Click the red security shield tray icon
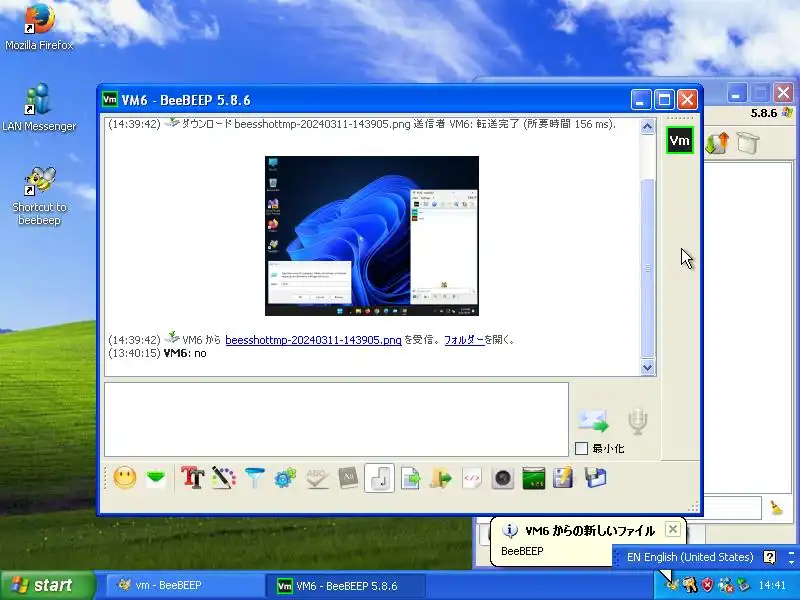Screen dimensions: 800x600 click(x=708, y=585)
